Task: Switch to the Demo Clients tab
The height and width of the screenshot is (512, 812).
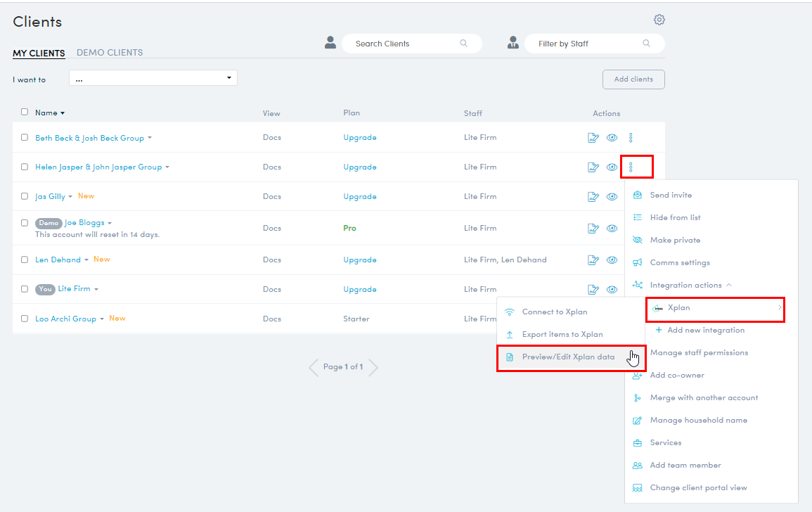Action: point(110,53)
